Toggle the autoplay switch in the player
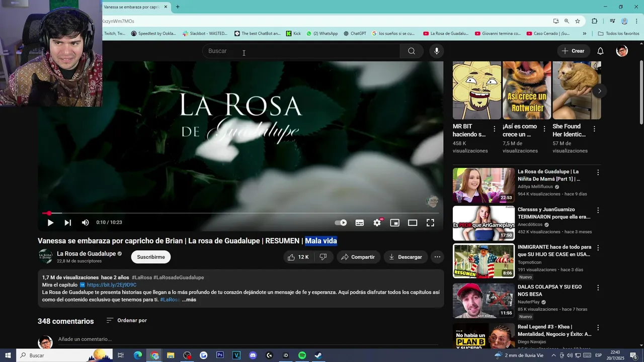 (x=341, y=223)
